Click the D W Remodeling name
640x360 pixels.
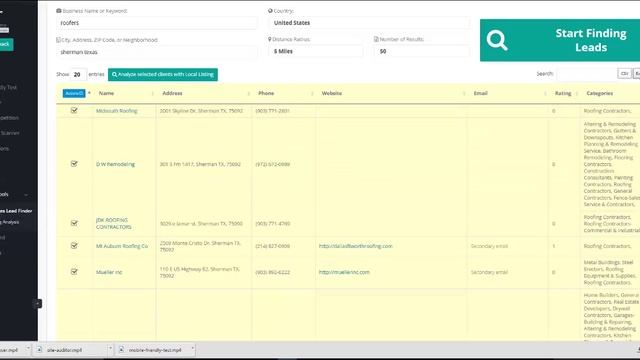[115, 164]
